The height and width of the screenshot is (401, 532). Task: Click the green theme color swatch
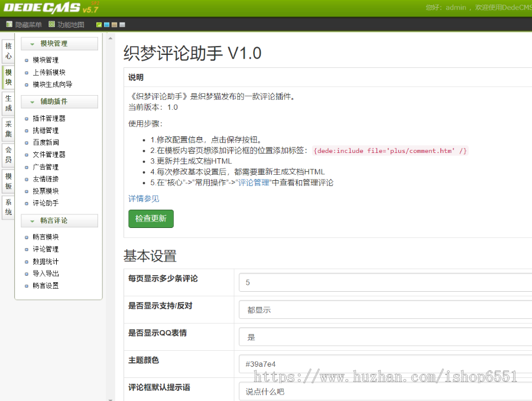99,25
